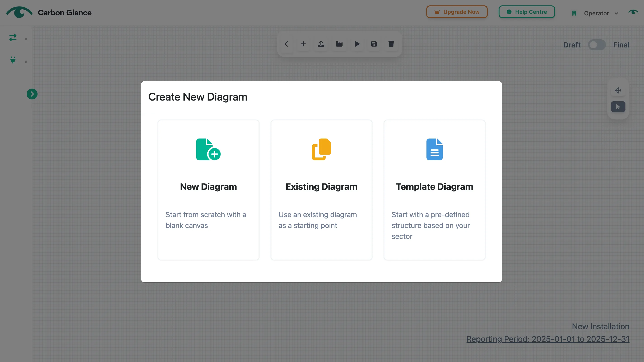This screenshot has width=644, height=362.
Task: Click the upload icon in the toolbar
Action: (x=321, y=44)
